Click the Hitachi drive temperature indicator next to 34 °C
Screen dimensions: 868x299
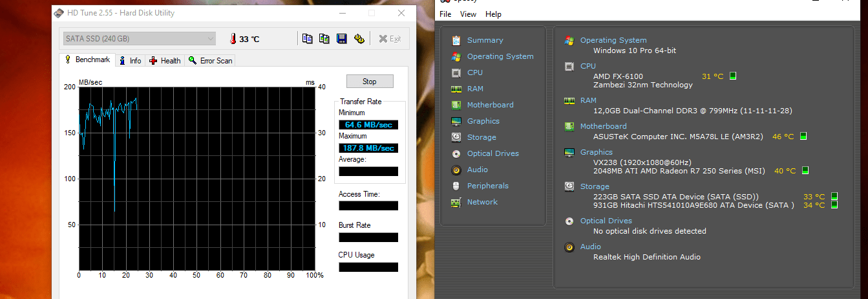[x=834, y=205]
